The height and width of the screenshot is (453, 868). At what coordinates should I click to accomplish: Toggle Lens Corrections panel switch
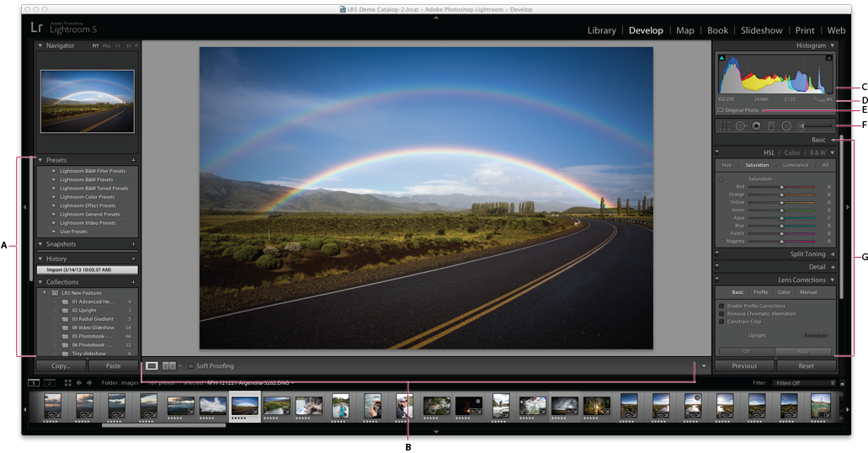(x=716, y=280)
